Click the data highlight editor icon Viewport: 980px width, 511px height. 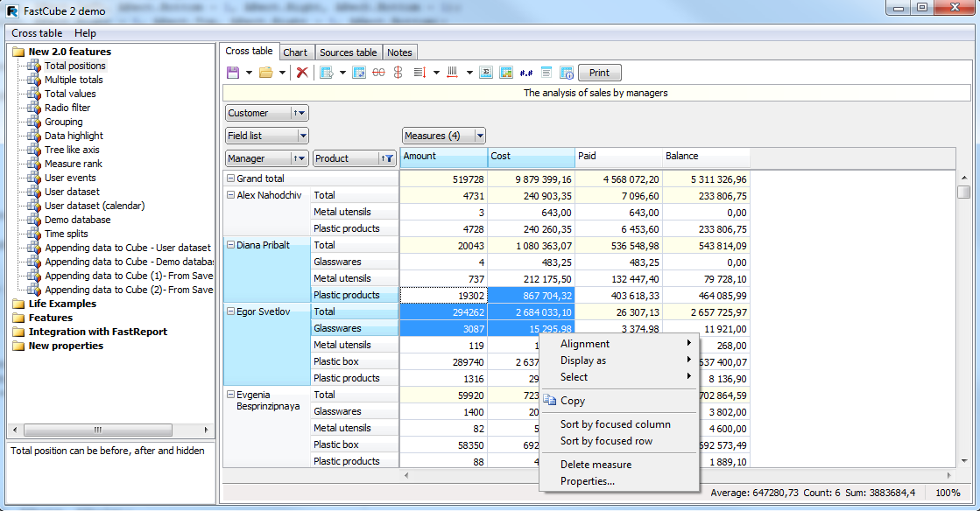(506, 73)
